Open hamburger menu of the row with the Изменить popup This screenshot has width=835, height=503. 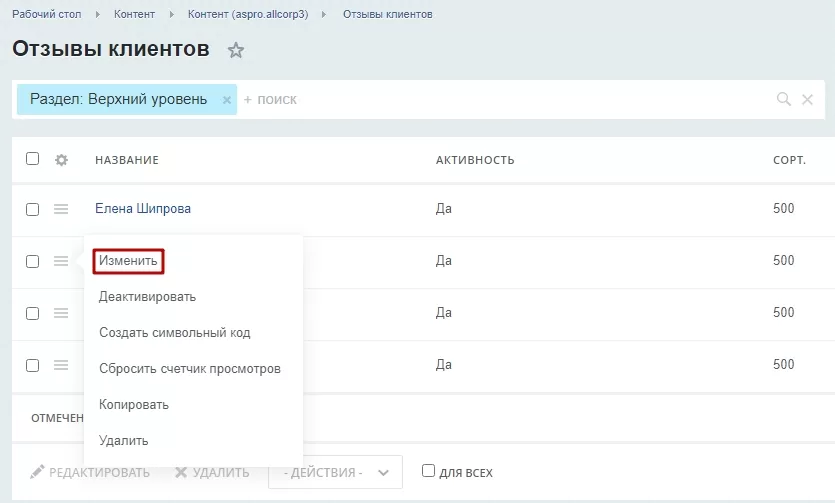coord(61,261)
